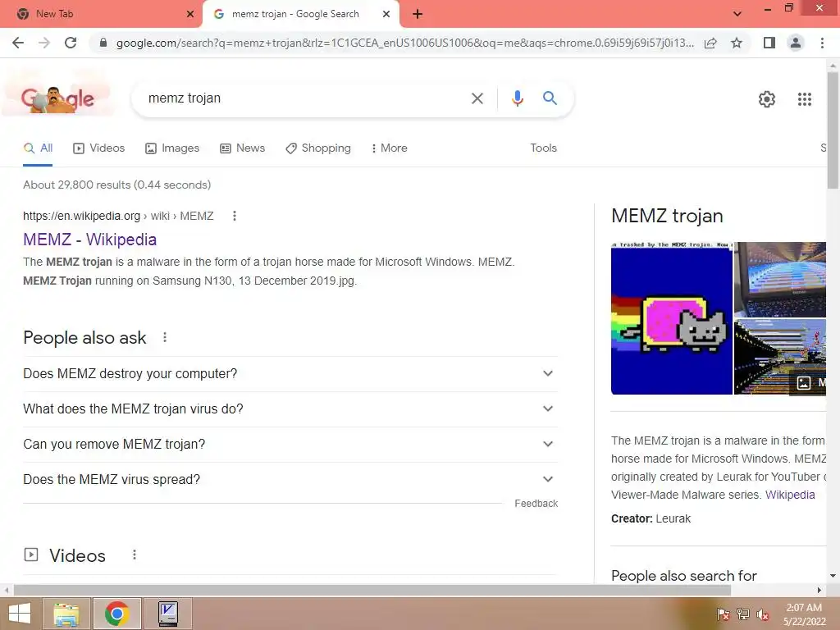Share this page with the share icon
Image resolution: width=840 pixels, height=630 pixels.
(x=710, y=43)
